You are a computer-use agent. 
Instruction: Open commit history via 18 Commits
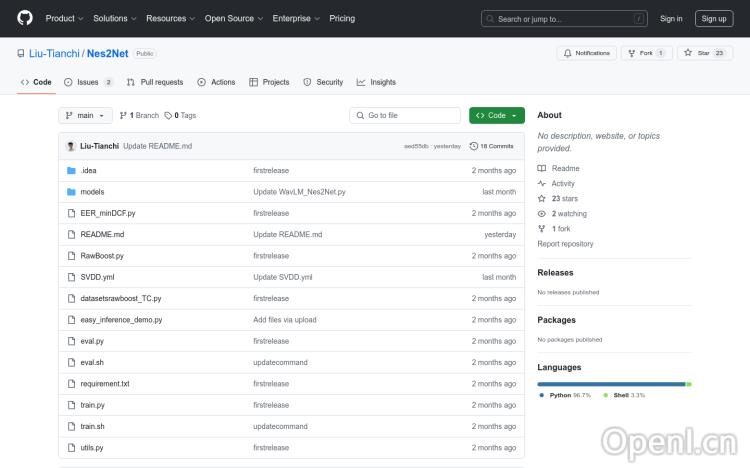[491, 146]
